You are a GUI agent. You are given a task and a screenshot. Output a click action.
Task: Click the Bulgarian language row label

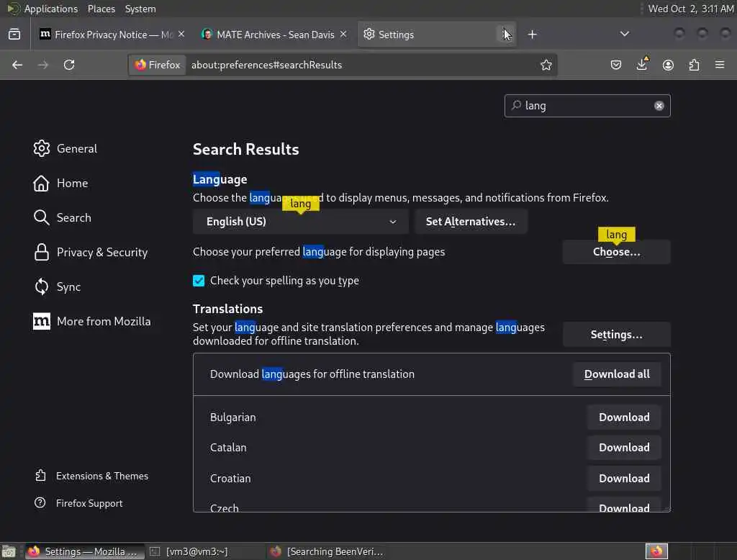tap(232, 417)
